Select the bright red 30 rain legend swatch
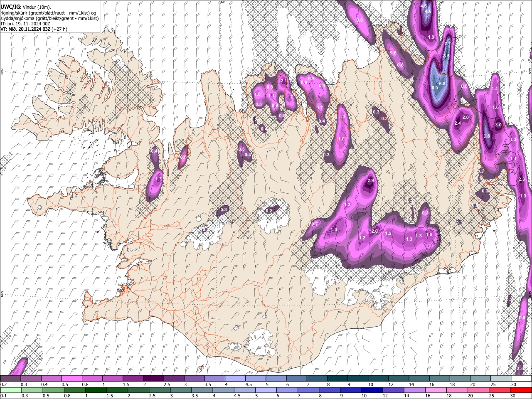This screenshot has height=399, width=532. [521, 390]
